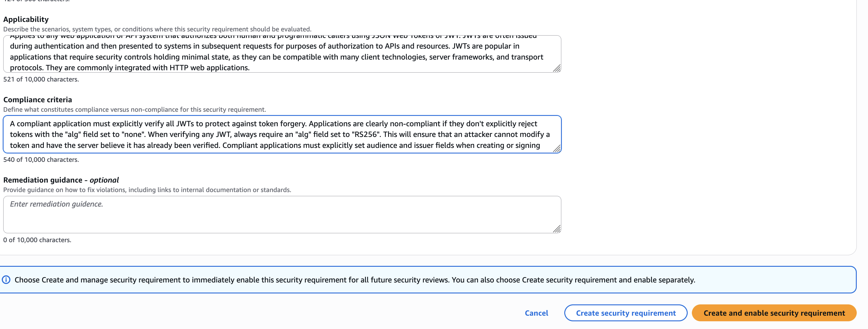Click the empty Remediation guidance field
The height and width of the screenshot is (329, 868).
(x=282, y=215)
